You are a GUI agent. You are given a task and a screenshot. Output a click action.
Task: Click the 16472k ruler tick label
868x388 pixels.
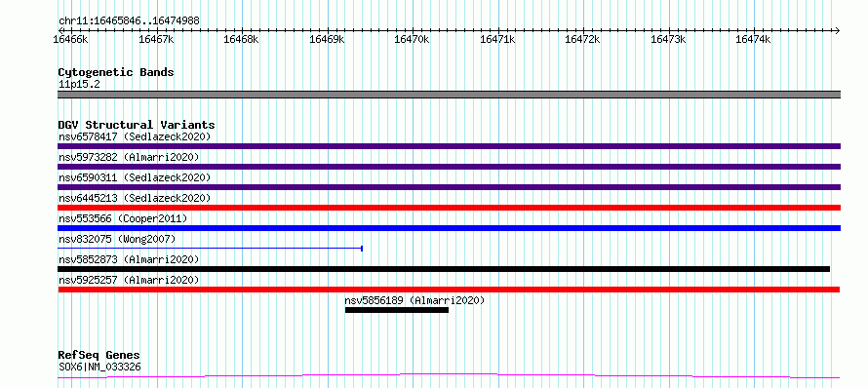582,39
